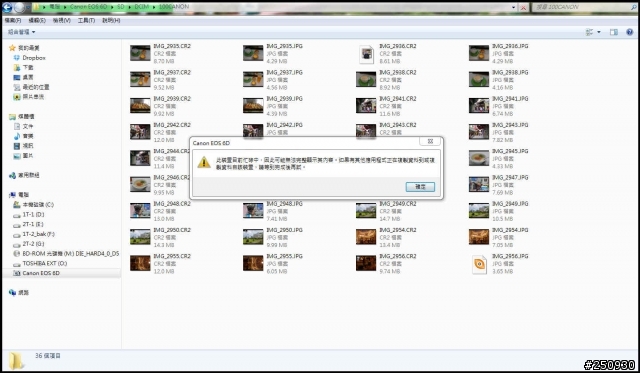Select file name IMG_2945.JPG
640x373 pixels.
(x=510, y=151)
